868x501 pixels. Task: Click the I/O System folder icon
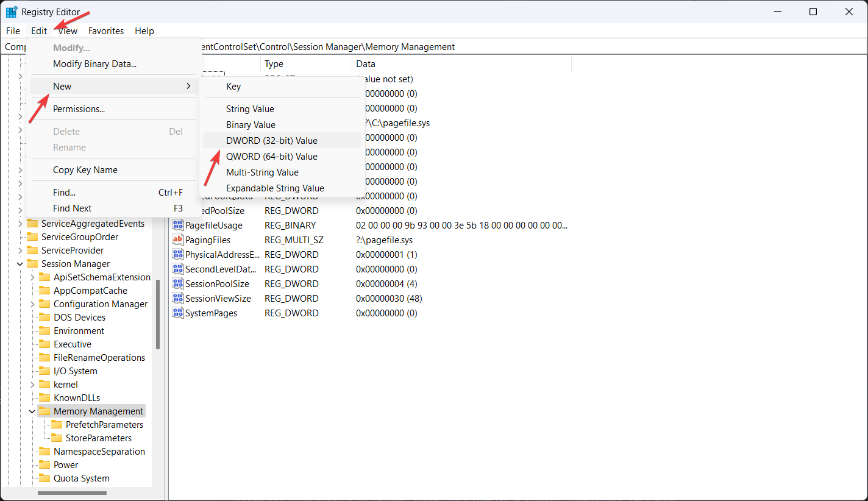click(44, 371)
